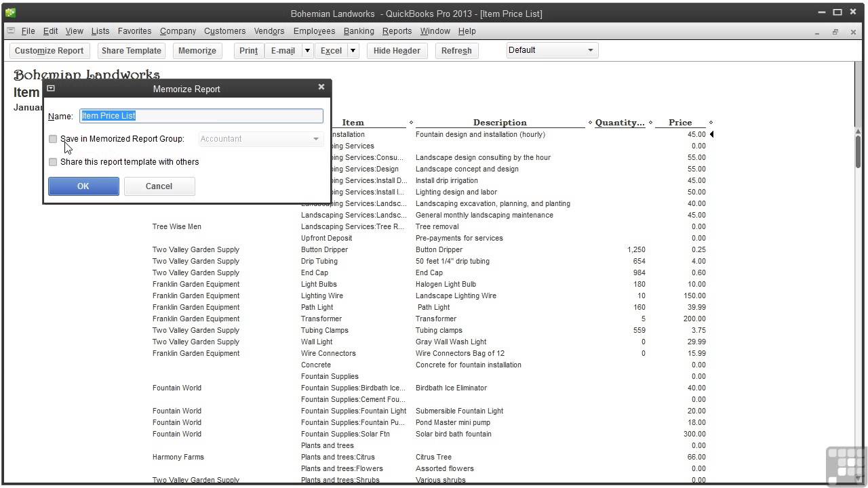Viewport: 868px width, 488px height.
Task: Click the grid overlay icon at the bottom right
Action: (x=846, y=466)
